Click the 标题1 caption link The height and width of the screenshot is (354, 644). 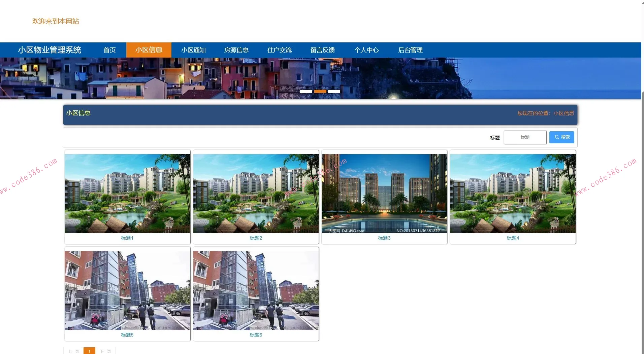tap(127, 238)
